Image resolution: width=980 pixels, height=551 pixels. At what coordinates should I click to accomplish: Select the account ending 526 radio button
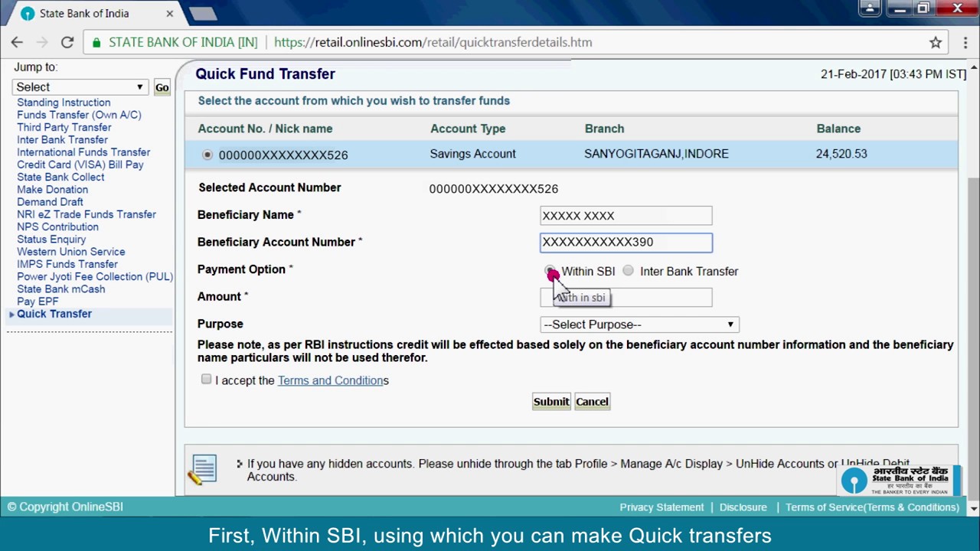(x=207, y=155)
